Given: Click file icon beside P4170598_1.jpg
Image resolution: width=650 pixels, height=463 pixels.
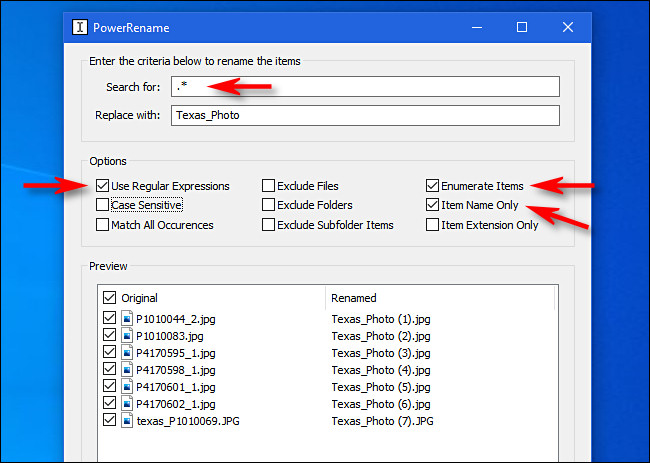Looking at the screenshot, I should point(127,369).
